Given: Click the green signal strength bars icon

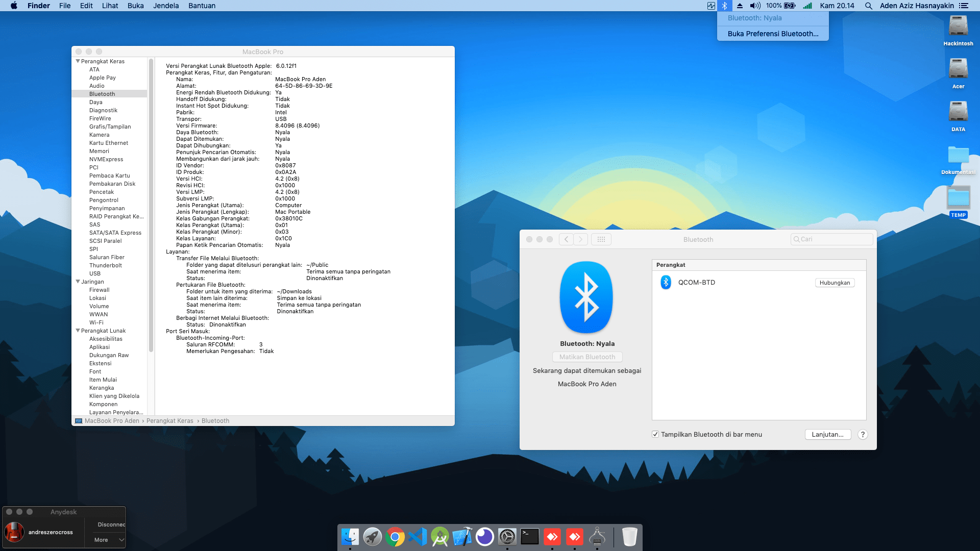Looking at the screenshot, I should click(x=807, y=6).
